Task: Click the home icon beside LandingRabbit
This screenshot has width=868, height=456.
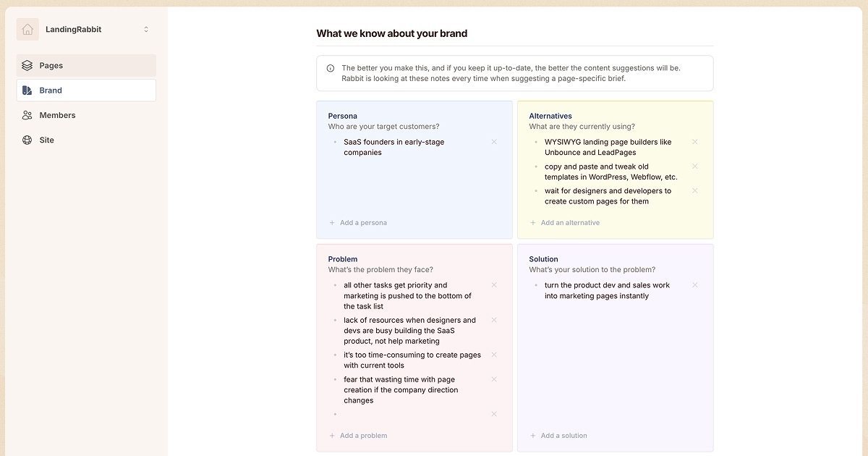Action: point(27,30)
